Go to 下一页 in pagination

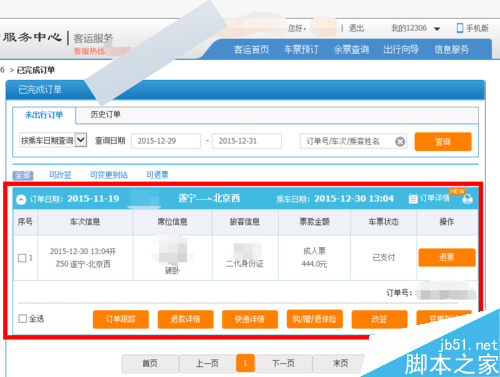tap(283, 363)
